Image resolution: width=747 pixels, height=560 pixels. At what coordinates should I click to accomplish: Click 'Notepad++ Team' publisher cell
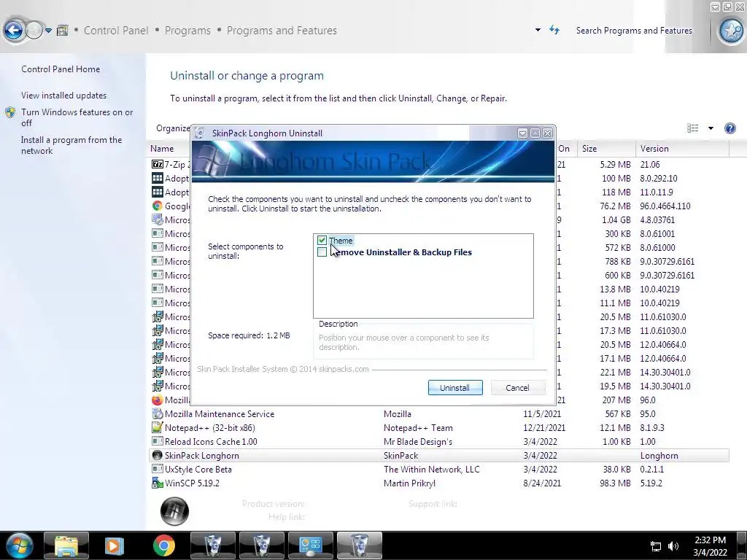(x=418, y=427)
